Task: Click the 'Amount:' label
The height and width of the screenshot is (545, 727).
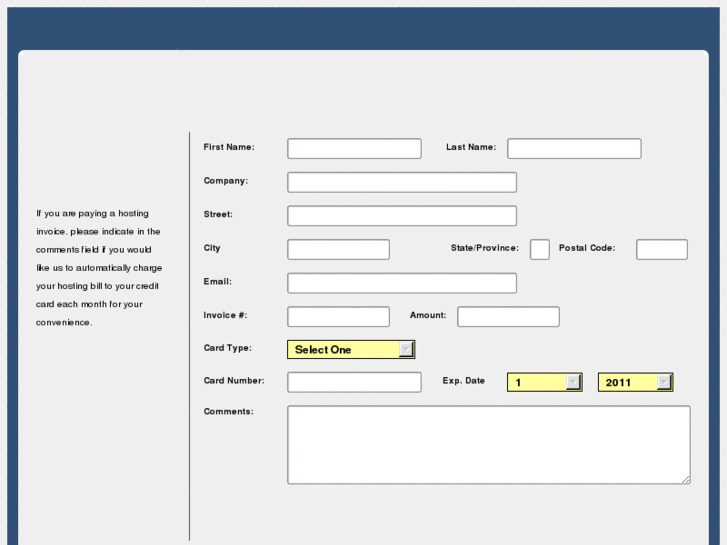Action: coord(428,315)
